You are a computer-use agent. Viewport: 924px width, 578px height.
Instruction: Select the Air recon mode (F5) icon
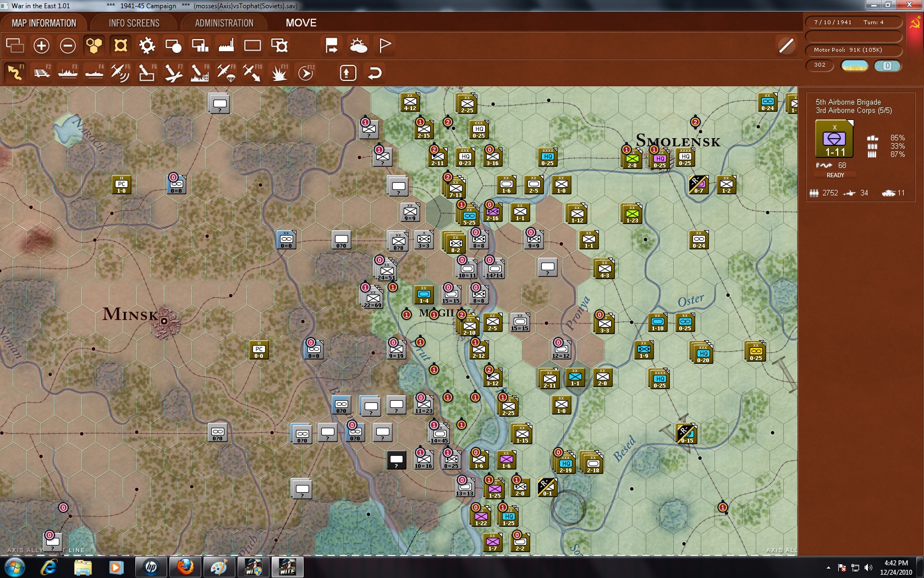pyautogui.click(x=120, y=73)
